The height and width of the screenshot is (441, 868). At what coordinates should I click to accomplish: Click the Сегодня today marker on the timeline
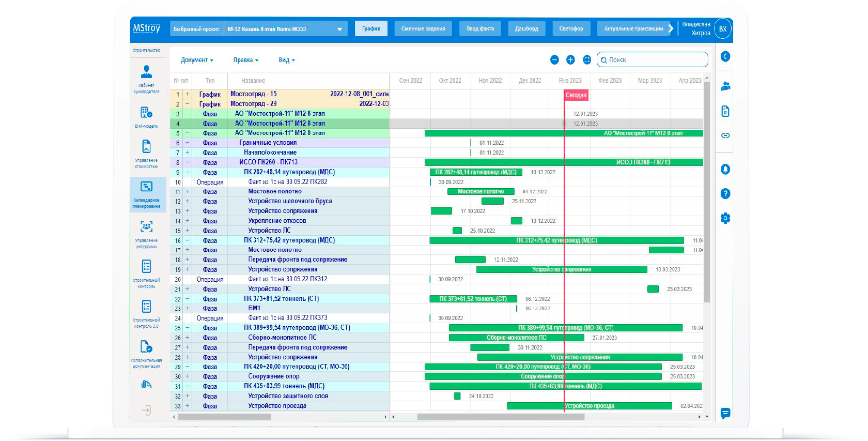point(576,95)
